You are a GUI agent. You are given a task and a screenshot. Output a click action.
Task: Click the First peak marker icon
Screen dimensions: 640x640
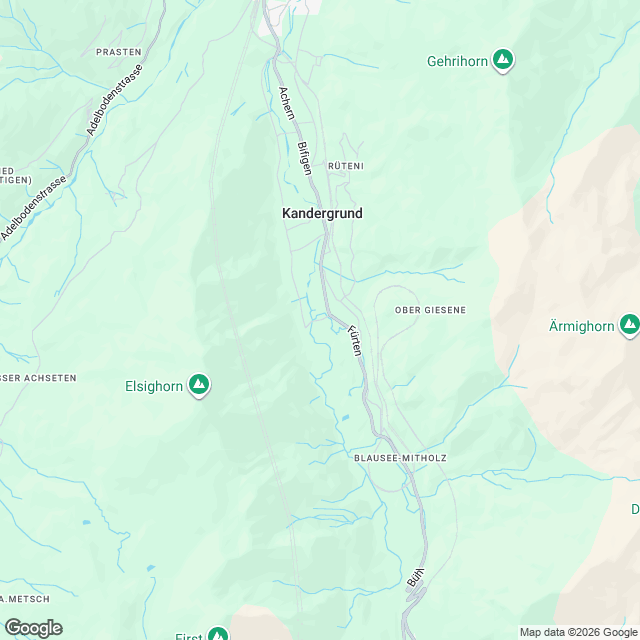[x=218, y=634]
